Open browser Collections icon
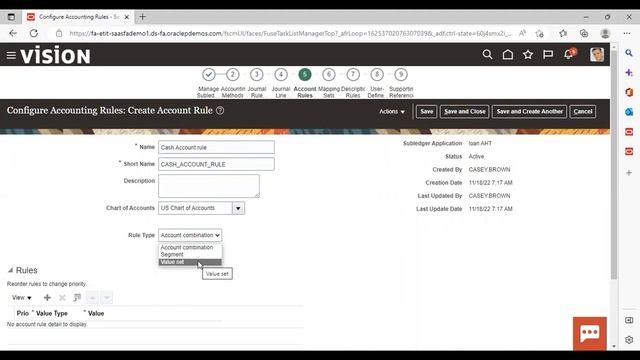This screenshot has width=640, height=360. (584, 33)
